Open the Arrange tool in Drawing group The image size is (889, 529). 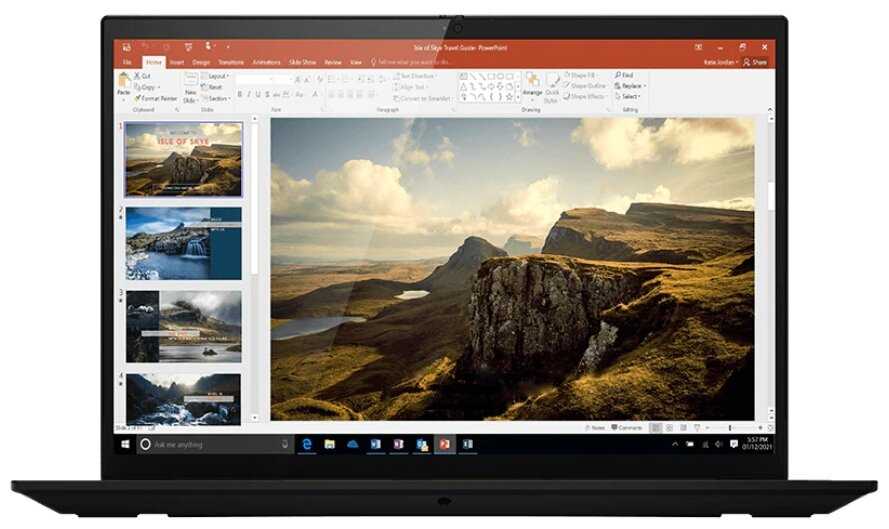tap(531, 84)
